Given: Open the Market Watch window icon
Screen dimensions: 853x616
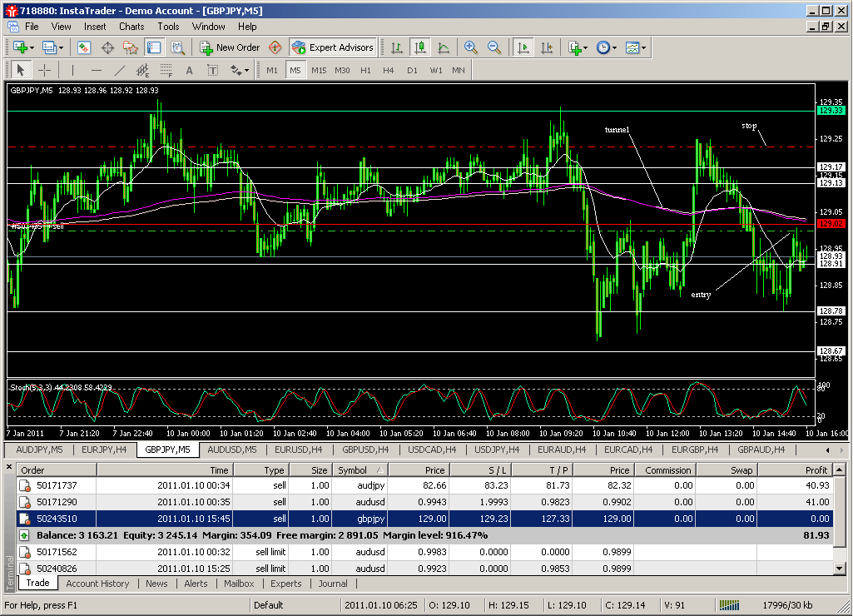Looking at the screenshot, I should coord(84,48).
